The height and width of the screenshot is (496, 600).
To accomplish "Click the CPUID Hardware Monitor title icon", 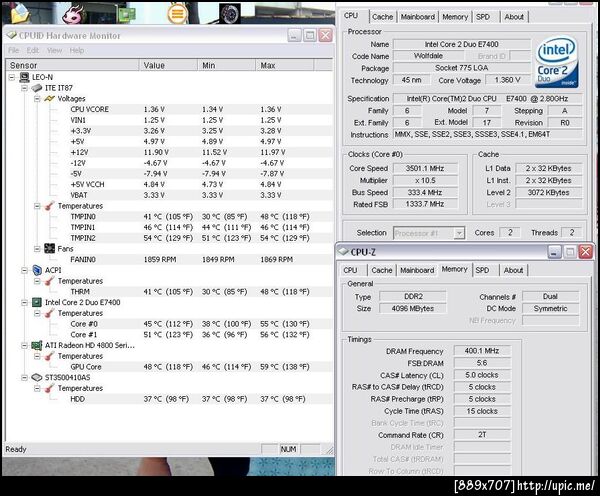I will tap(11, 35).
